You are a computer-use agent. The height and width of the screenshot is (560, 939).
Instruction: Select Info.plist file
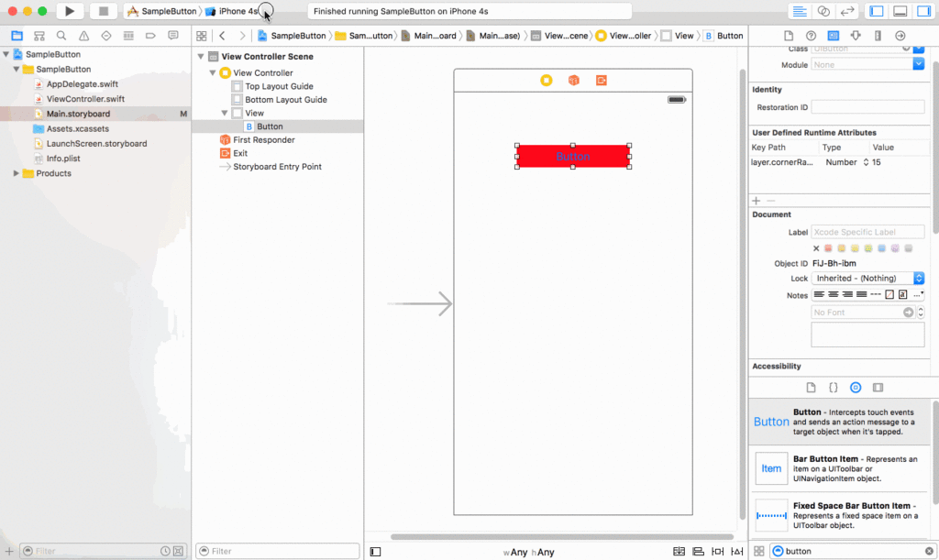click(63, 159)
